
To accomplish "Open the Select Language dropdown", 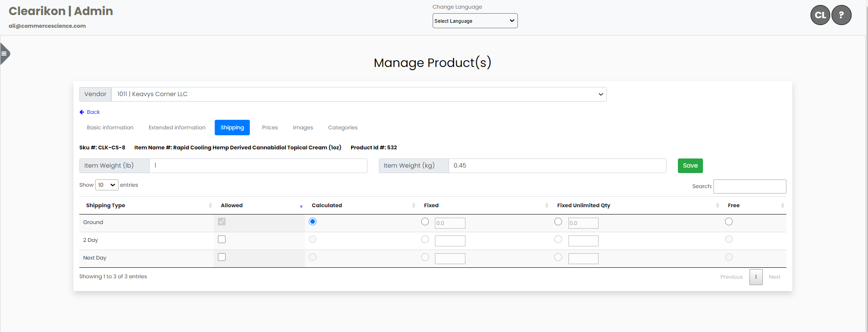I will (475, 21).
